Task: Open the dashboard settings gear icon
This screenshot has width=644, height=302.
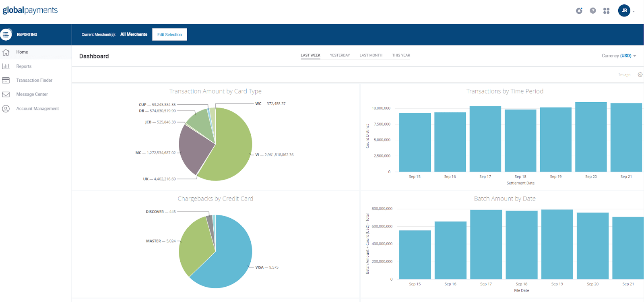Action: (640, 74)
